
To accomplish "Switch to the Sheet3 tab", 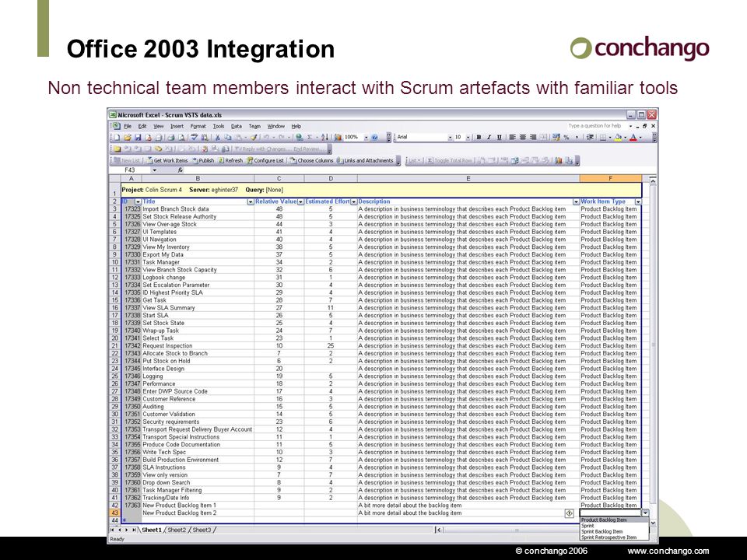I will 202,530.
